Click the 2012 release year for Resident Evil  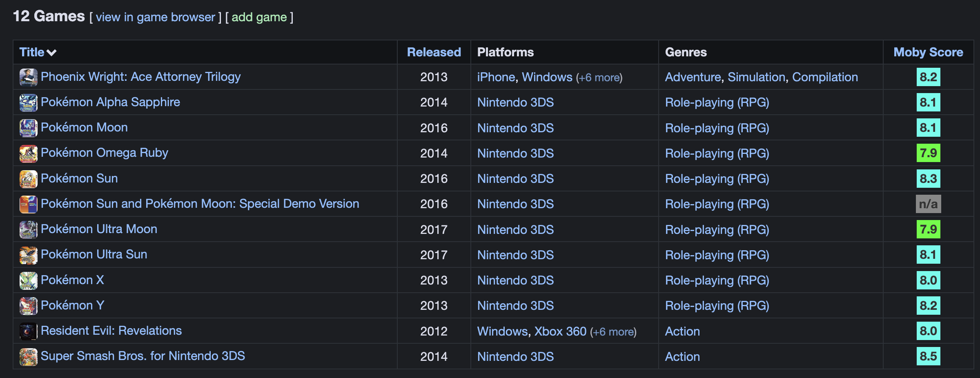[x=434, y=331]
